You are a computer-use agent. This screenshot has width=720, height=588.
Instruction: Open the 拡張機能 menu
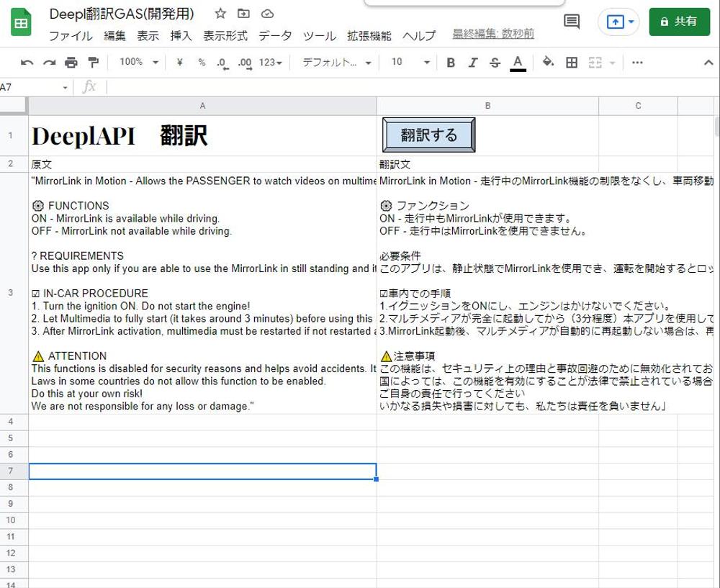tap(369, 36)
